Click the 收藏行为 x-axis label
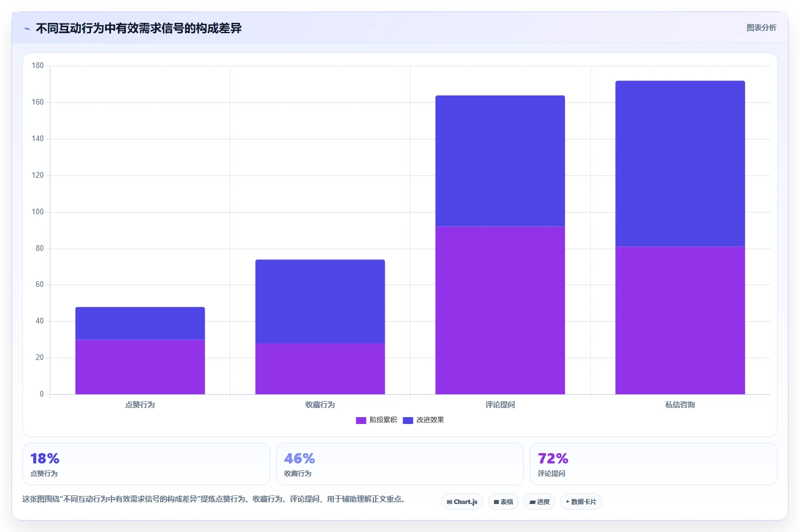Image resolution: width=800 pixels, height=532 pixels. (x=320, y=405)
